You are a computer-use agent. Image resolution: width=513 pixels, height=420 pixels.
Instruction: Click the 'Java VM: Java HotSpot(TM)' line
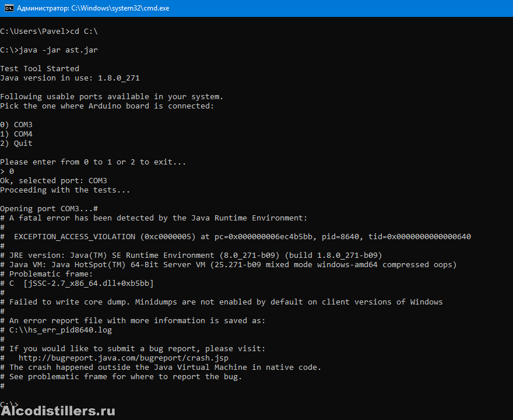click(x=229, y=264)
